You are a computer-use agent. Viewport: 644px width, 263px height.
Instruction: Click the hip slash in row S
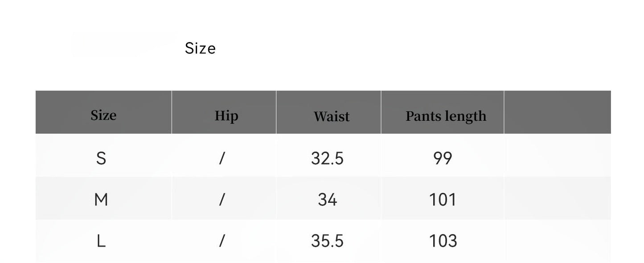click(x=222, y=158)
